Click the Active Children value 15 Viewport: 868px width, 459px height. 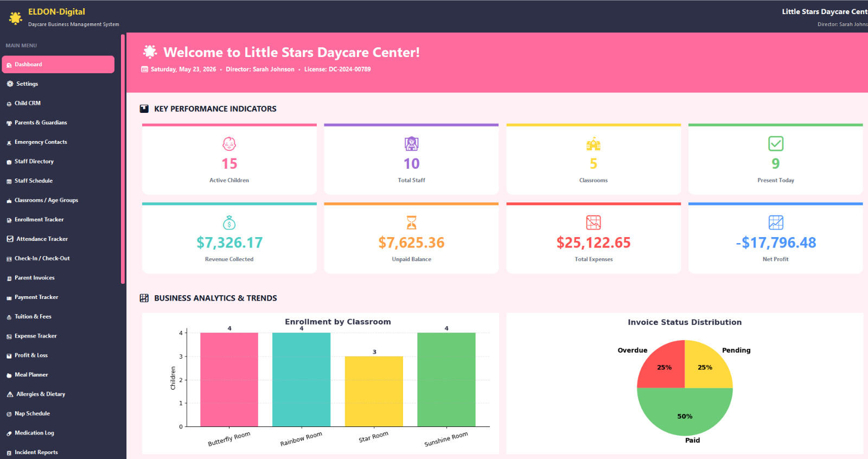click(x=229, y=164)
